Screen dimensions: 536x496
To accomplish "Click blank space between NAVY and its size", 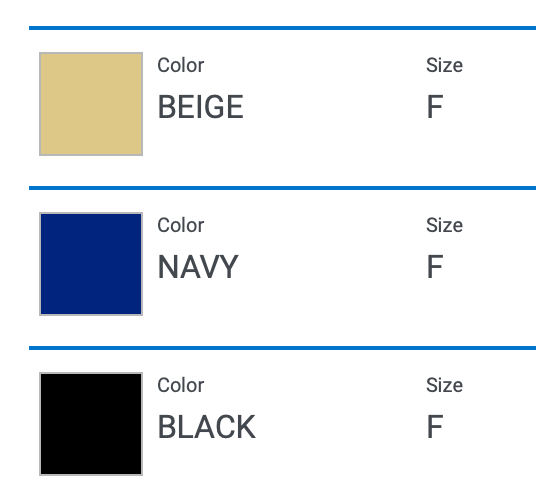I will coord(332,267).
